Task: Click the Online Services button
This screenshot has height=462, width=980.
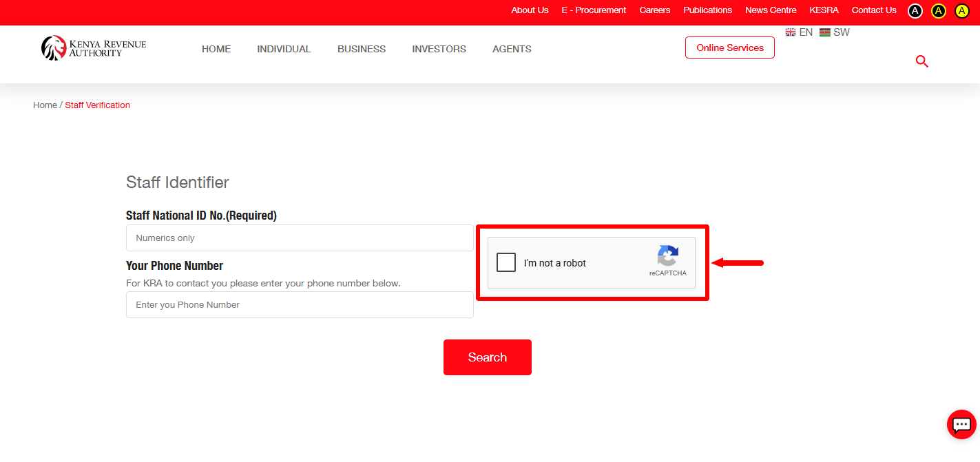Action: (x=730, y=48)
